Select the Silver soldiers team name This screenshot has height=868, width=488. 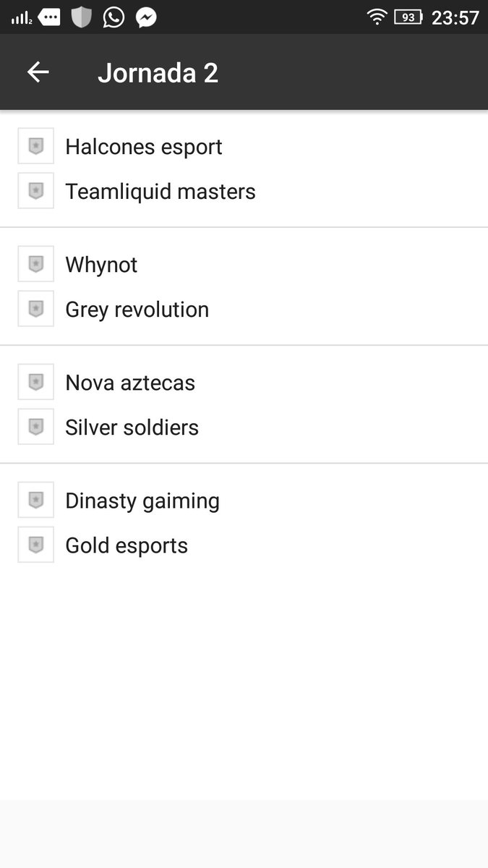point(132,427)
